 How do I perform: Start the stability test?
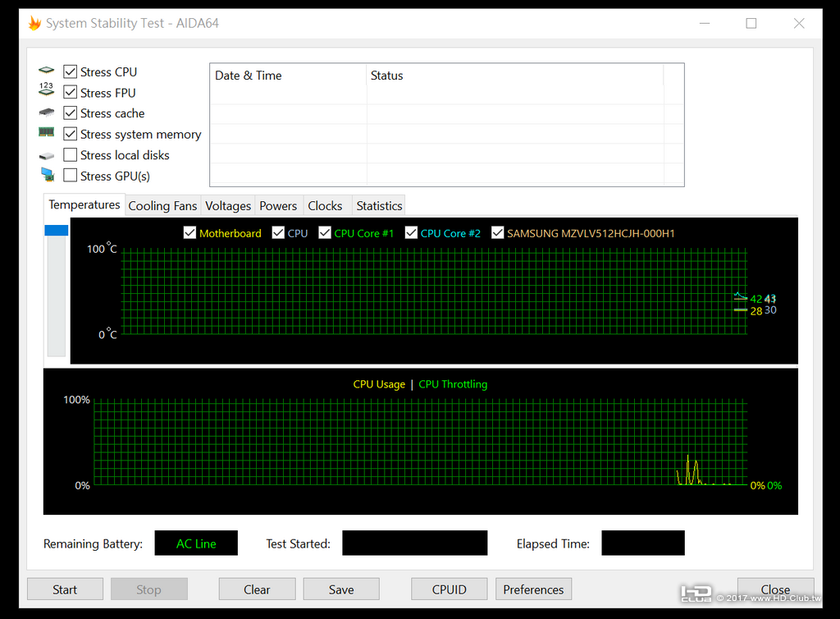(65, 589)
